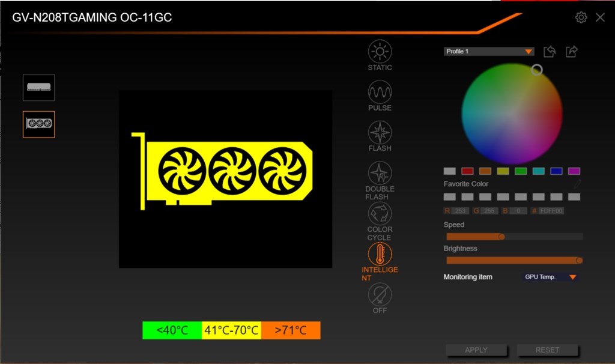Turn lighting Off with the Off icon

click(380, 294)
